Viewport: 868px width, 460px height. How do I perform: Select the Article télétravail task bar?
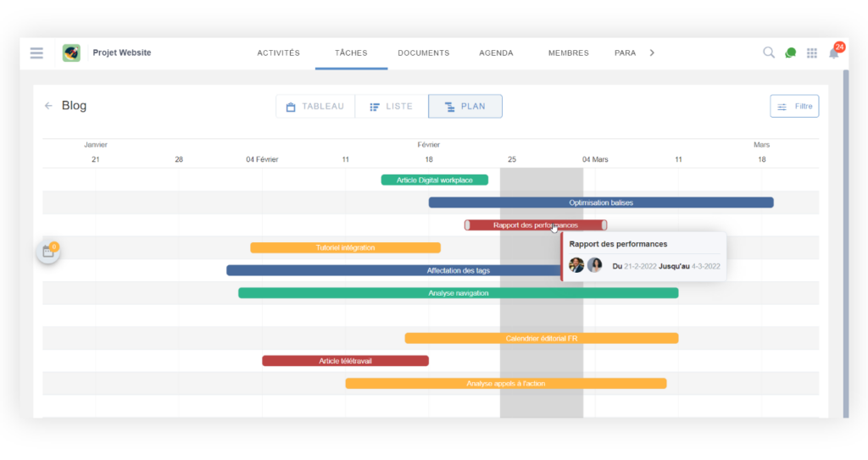point(346,361)
